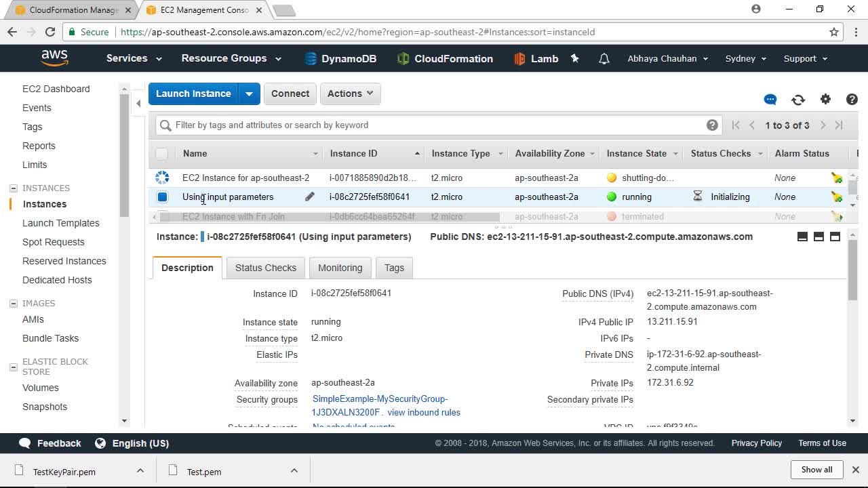Viewport: 868px width, 488px height.
Task: Open the Privacy Policy link
Action: pos(757,443)
